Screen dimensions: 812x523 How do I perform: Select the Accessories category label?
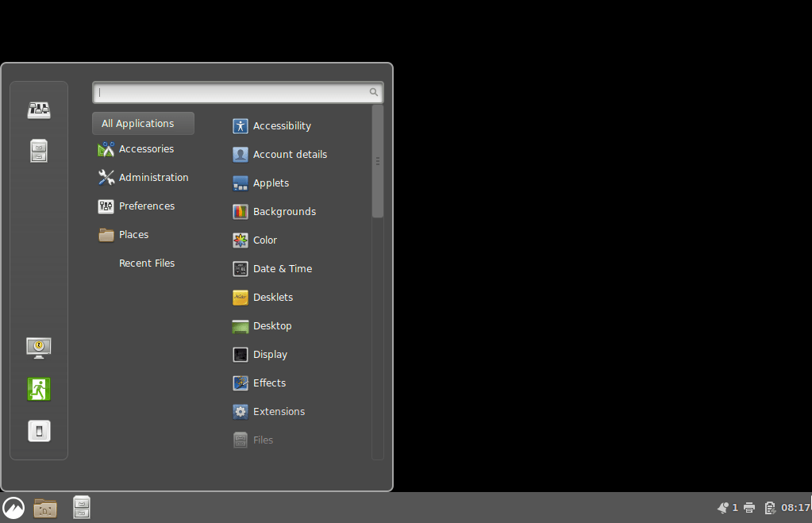pos(147,149)
